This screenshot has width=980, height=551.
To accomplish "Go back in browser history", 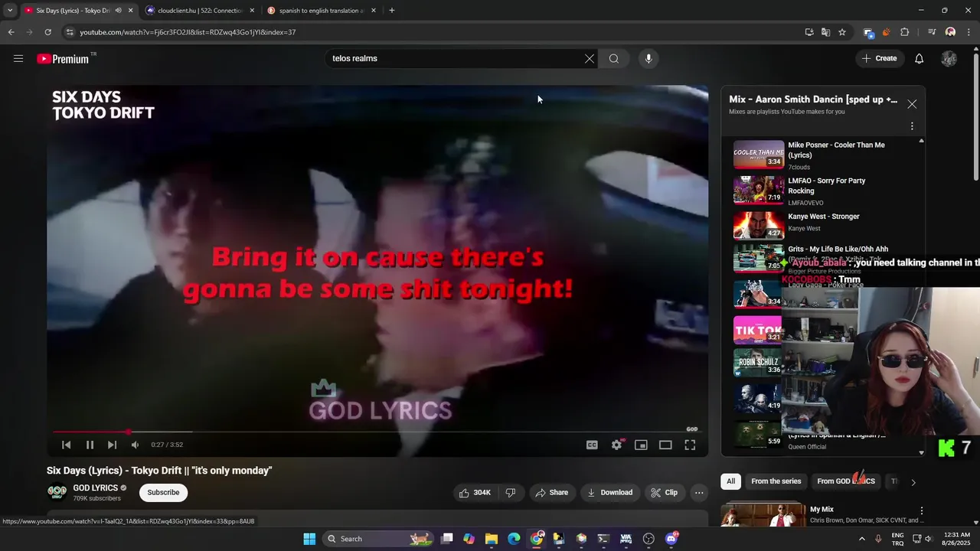I will click(x=11, y=32).
